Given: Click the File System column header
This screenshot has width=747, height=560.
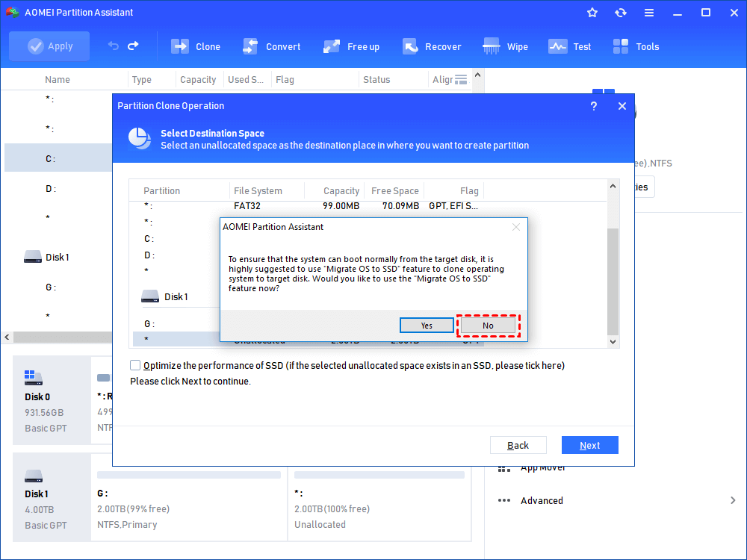Looking at the screenshot, I should 258,190.
